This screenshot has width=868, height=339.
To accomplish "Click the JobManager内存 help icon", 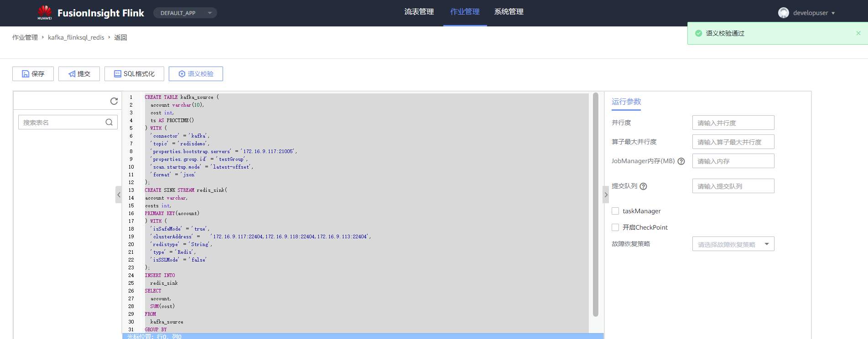I will 681,161.
